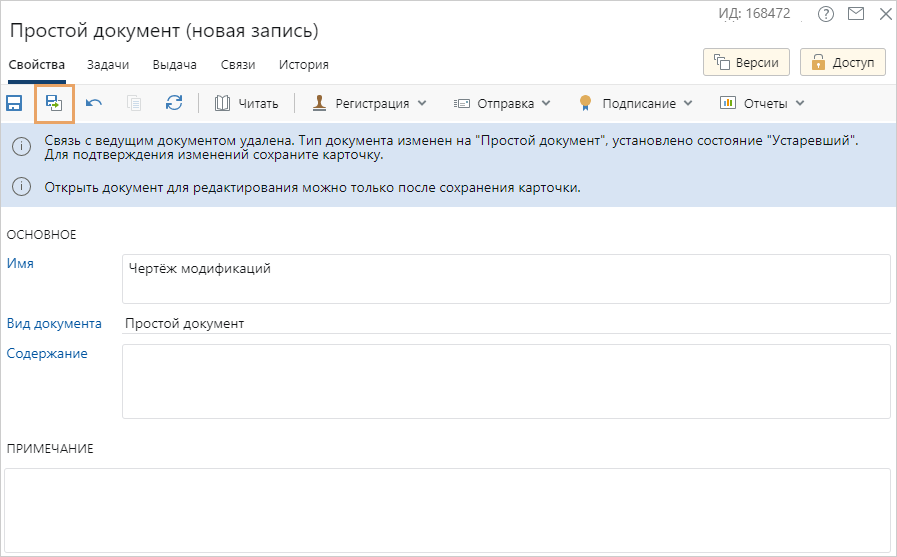
Task: Click the Доступ lock button
Action: click(x=843, y=62)
